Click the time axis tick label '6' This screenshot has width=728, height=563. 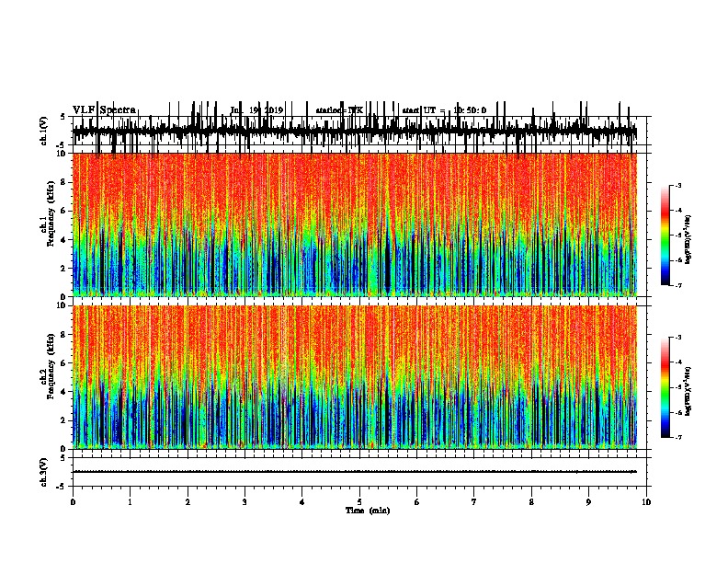point(416,502)
